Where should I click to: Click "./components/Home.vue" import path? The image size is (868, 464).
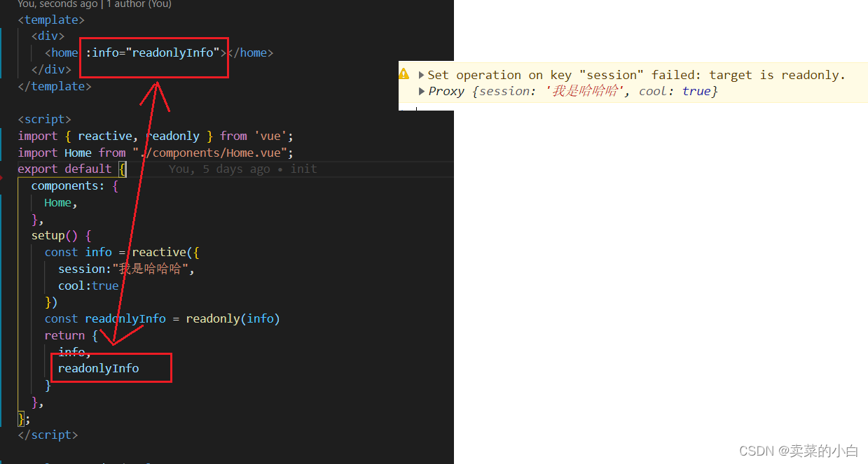pyautogui.click(x=209, y=153)
